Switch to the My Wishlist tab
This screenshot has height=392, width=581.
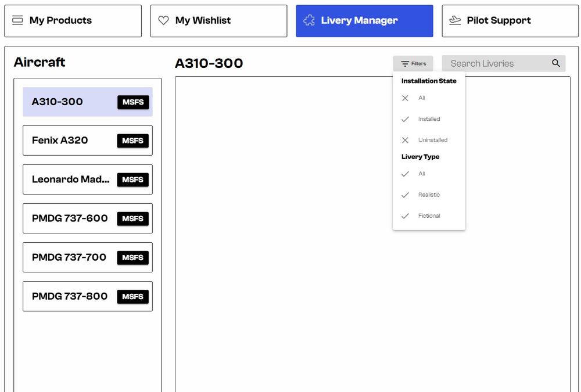(218, 21)
